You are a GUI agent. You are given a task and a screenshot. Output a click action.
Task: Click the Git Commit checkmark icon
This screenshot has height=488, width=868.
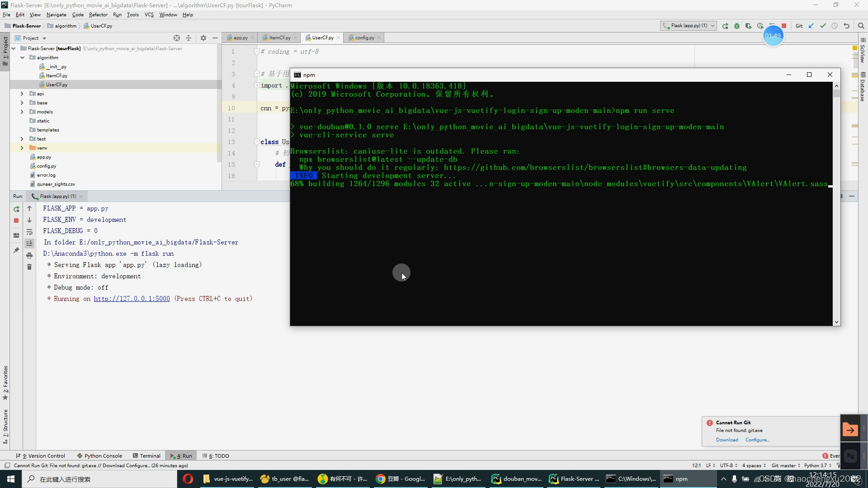(x=823, y=26)
